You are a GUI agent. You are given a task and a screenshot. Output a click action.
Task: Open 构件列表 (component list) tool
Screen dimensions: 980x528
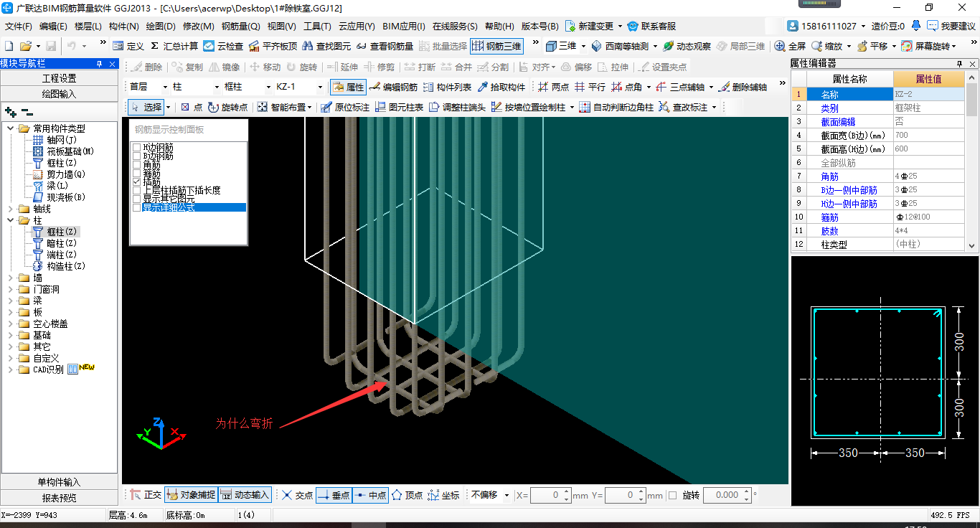(447, 87)
